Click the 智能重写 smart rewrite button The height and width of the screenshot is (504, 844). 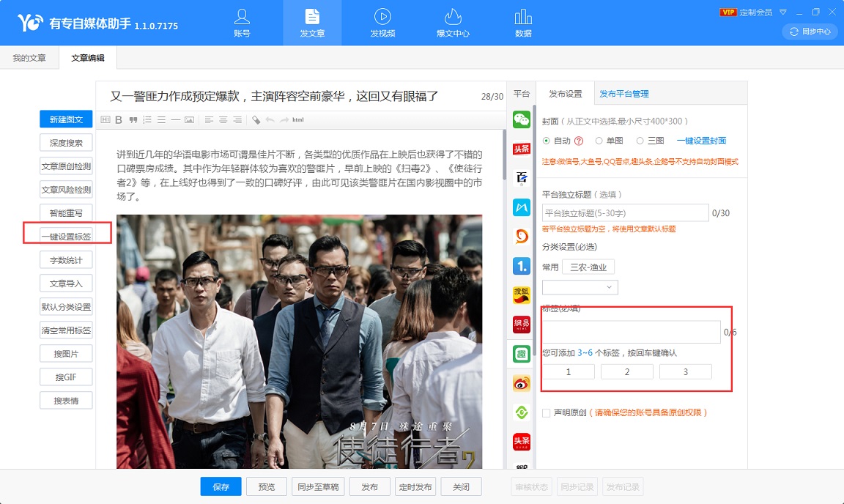66,212
